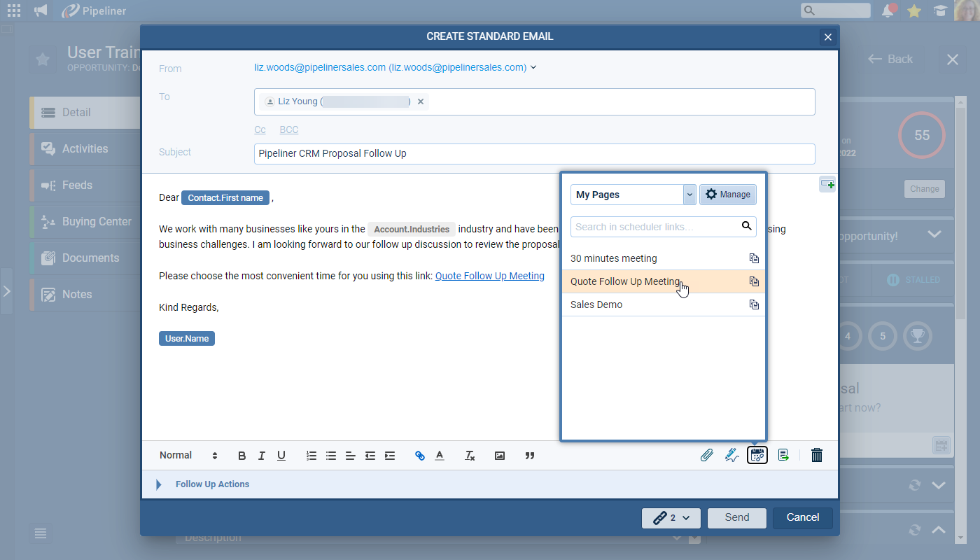Toggle italic formatting
This screenshot has width=980, height=560.
[262, 456]
